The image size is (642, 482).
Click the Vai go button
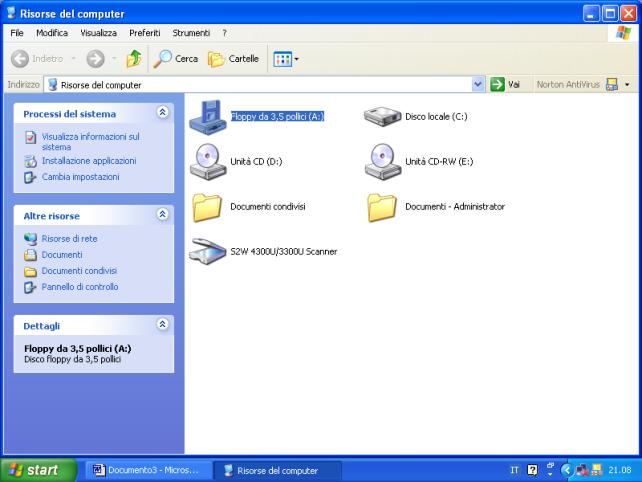point(505,85)
